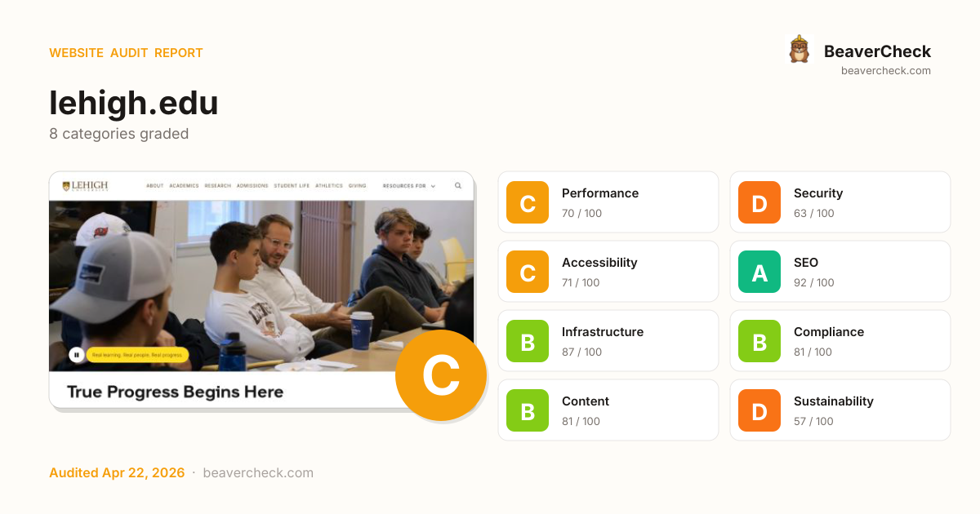Click the Security D grade badge
The width and height of the screenshot is (980, 514).
point(759,202)
